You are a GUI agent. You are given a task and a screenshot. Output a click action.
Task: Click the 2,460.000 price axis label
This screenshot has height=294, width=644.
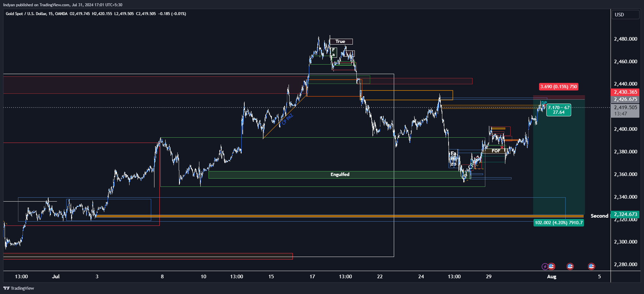click(x=626, y=62)
